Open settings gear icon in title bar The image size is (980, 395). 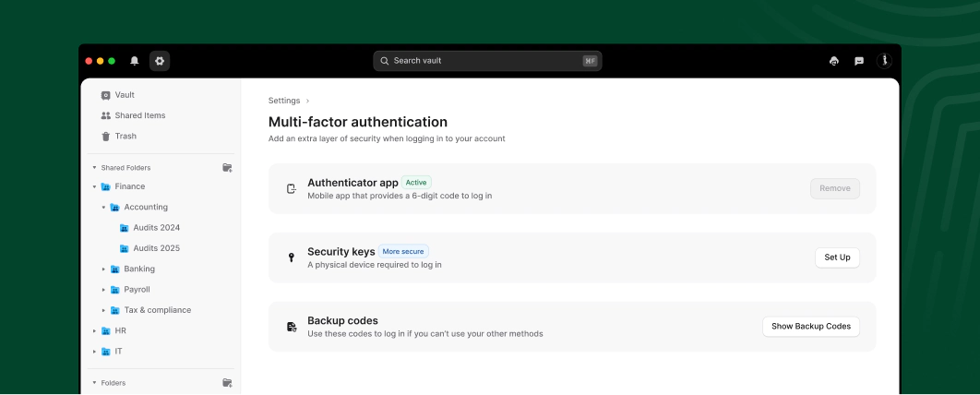tap(160, 61)
